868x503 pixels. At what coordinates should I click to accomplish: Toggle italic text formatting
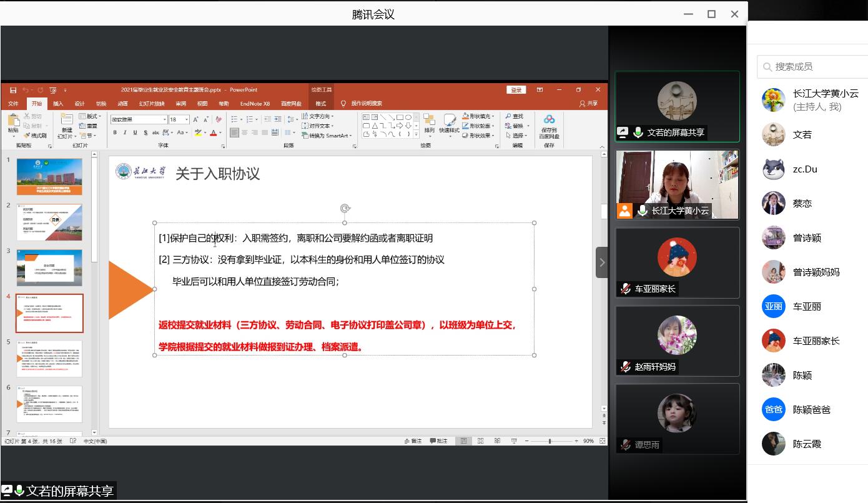point(125,132)
